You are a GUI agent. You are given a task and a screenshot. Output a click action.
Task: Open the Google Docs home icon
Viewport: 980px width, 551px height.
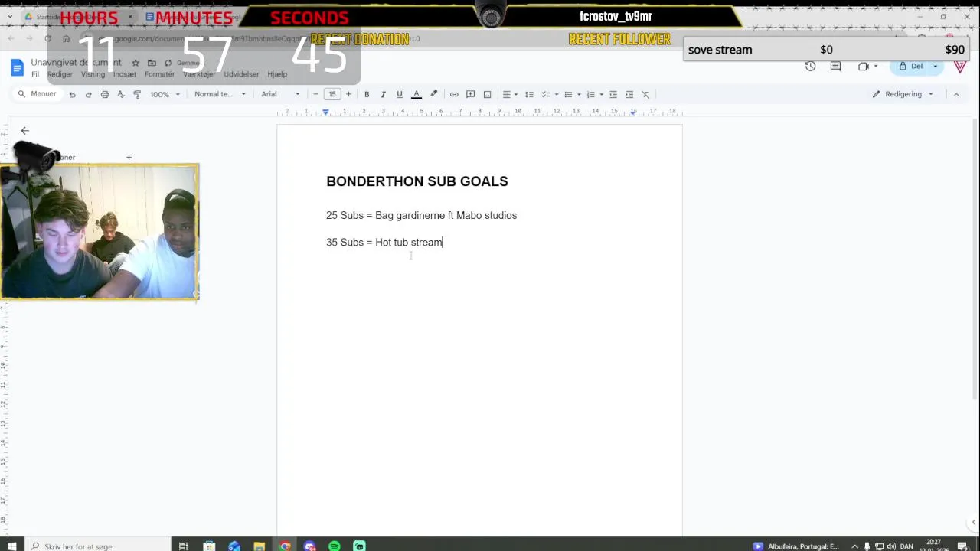17,67
